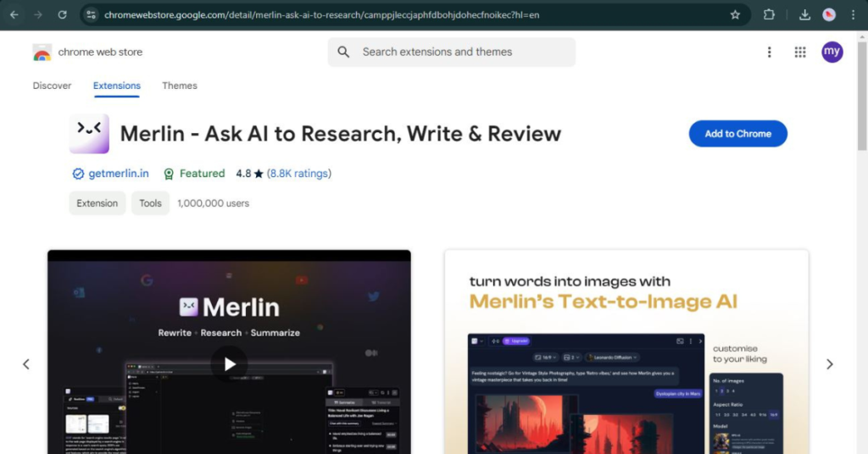Open the Chrome three-dot menu
This screenshot has height=454, width=868.
853,15
